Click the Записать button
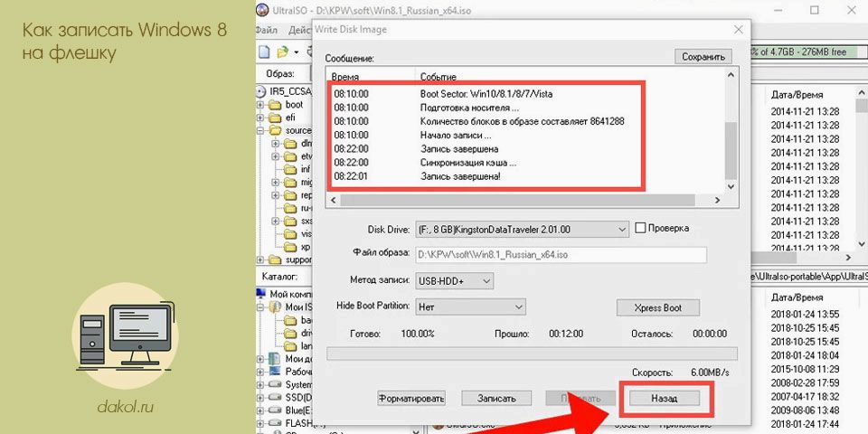 [496, 398]
